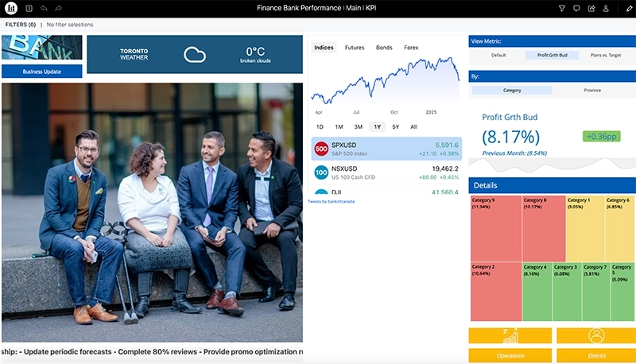Click the Business Update button

tap(42, 72)
